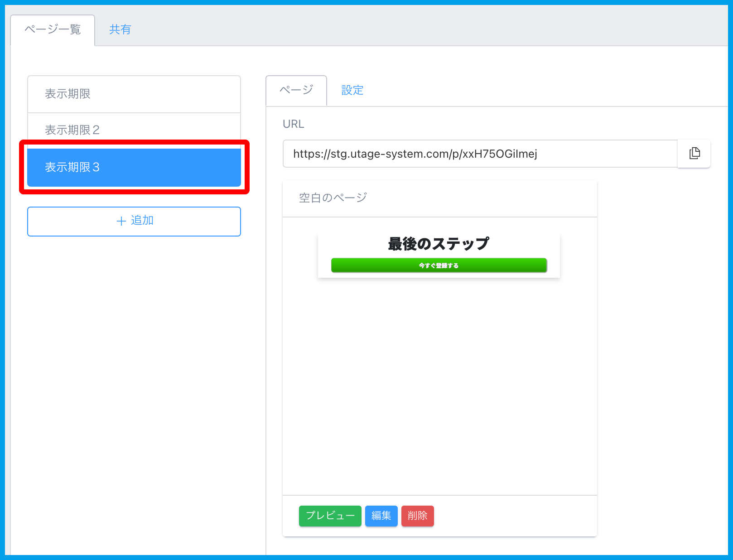Select the ページ sub-tab
The width and height of the screenshot is (733, 560).
click(296, 90)
